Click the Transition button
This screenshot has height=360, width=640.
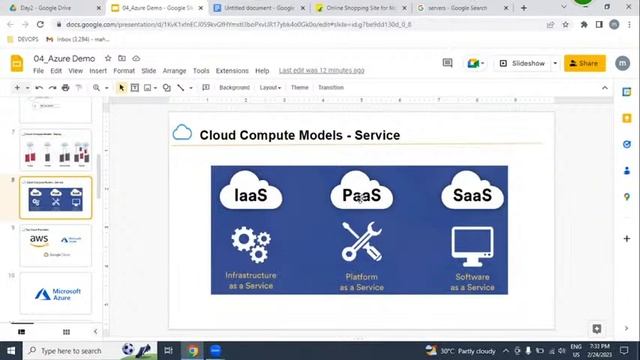(331, 87)
